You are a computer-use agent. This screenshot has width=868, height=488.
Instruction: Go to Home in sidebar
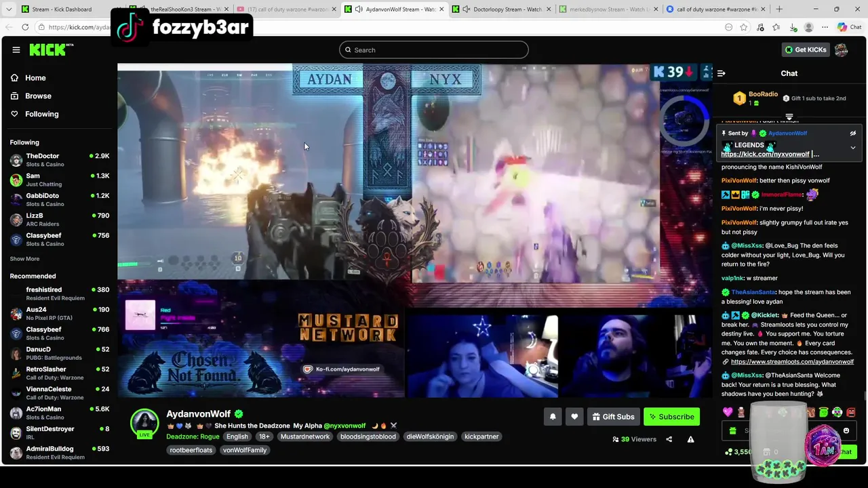35,78
